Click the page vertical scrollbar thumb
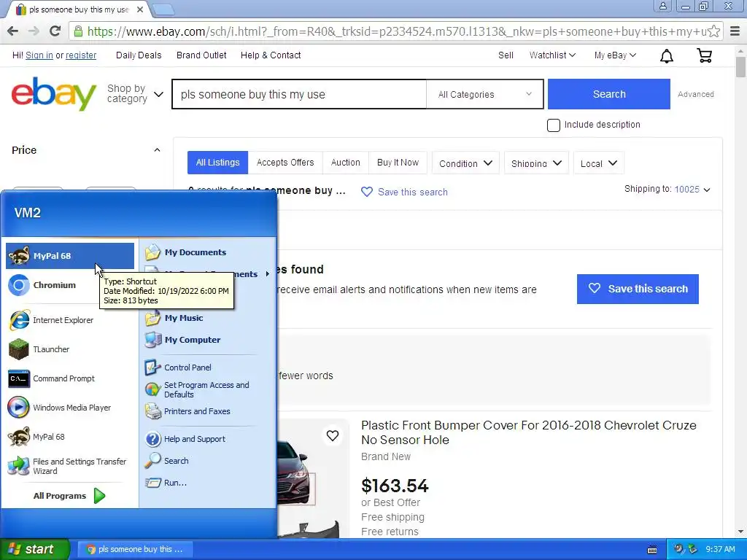Viewport: 747px width, 560px height. click(x=740, y=66)
